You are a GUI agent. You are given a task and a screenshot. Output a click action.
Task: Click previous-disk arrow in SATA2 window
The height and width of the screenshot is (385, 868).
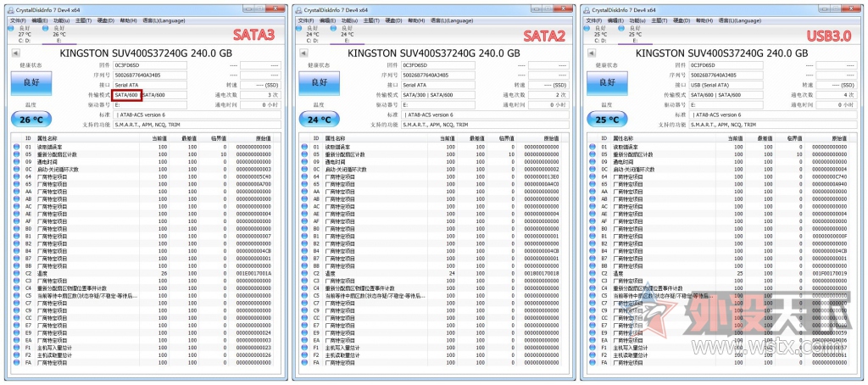[304, 53]
